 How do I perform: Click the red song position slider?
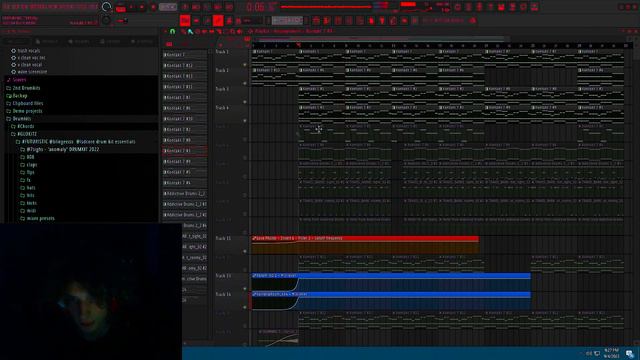tap(327, 7)
